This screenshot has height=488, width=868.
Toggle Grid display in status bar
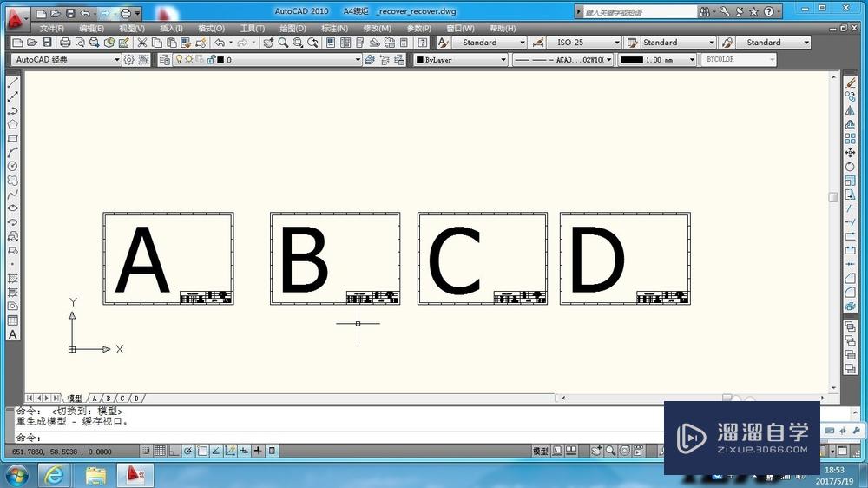point(160,451)
